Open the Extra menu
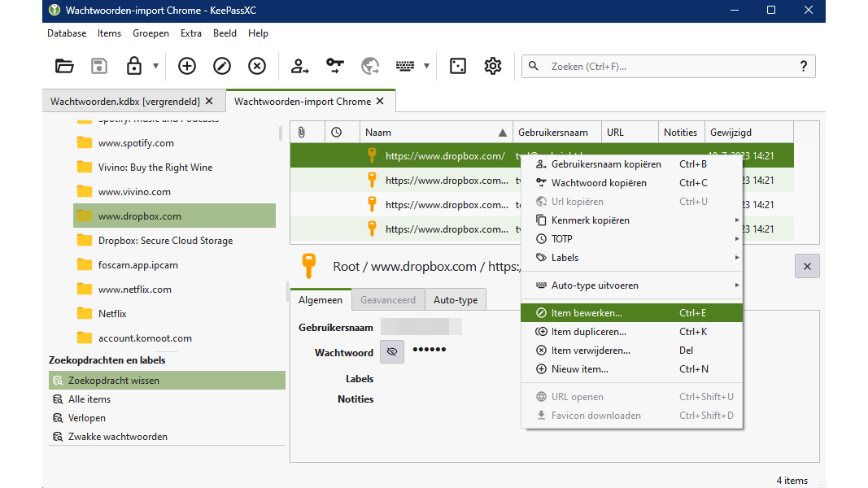This screenshot has width=868, height=488. [191, 33]
